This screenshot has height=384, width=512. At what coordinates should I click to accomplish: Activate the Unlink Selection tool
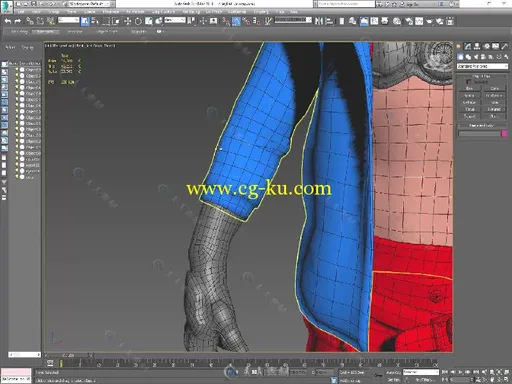coord(40,21)
